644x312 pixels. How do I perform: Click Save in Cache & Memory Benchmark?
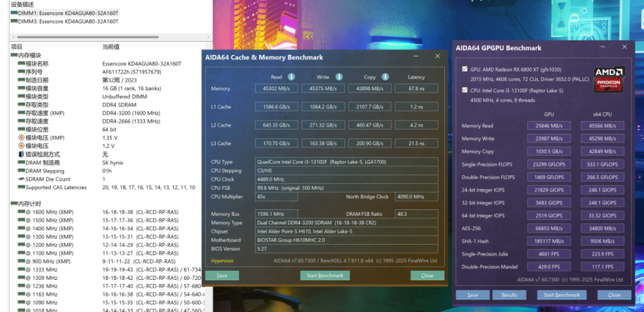pyautogui.click(x=222, y=276)
